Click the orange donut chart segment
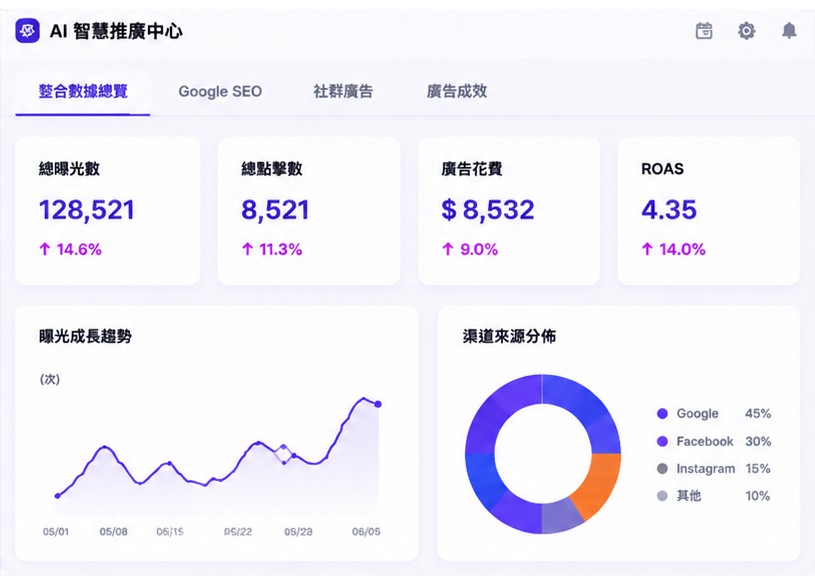Viewport: 815px width, 585px height. pos(599,485)
